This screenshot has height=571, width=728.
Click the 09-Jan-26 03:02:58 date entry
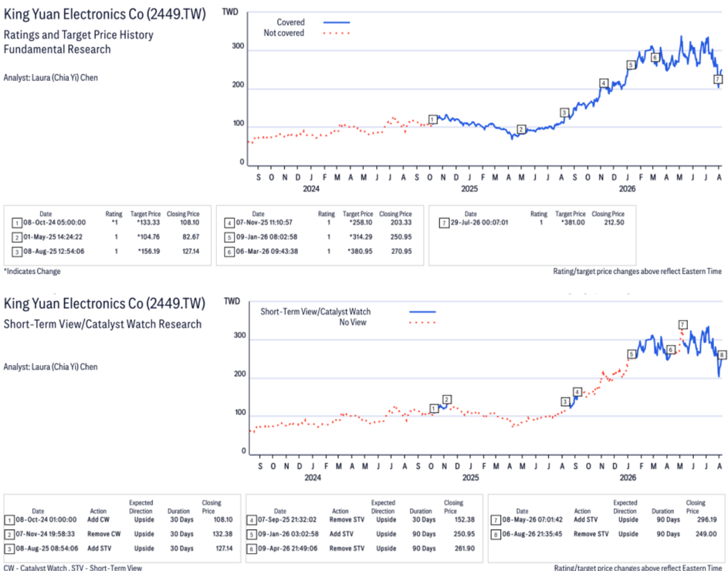point(288,534)
